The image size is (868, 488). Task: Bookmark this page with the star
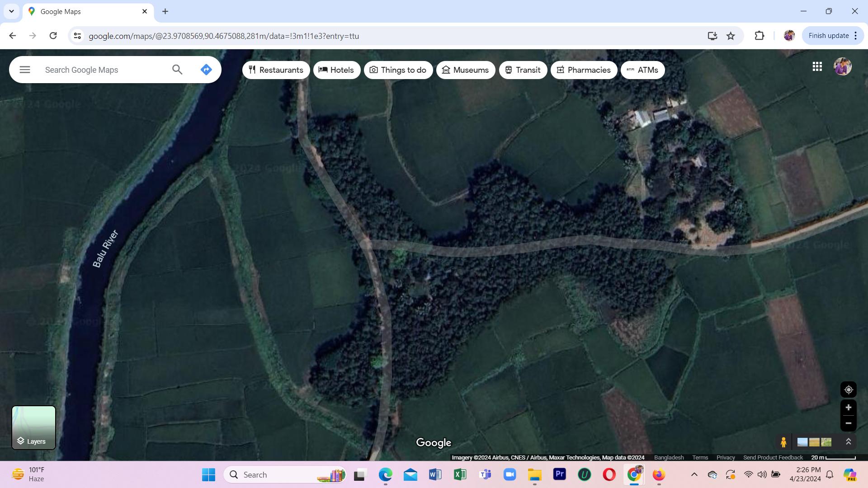tap(731, 36)
